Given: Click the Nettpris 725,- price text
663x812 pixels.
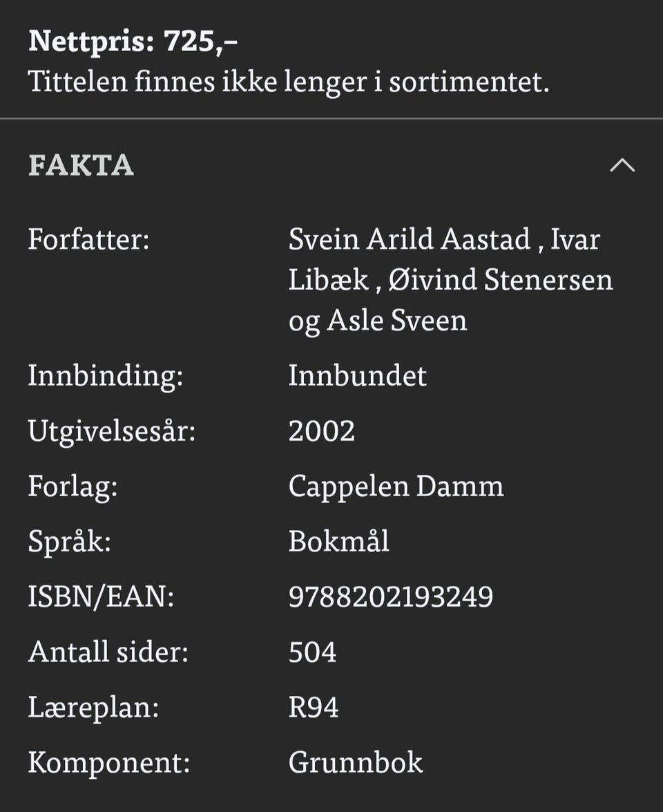Looking at the screenshot, I should pyautogui.click(x=133, y=41).
